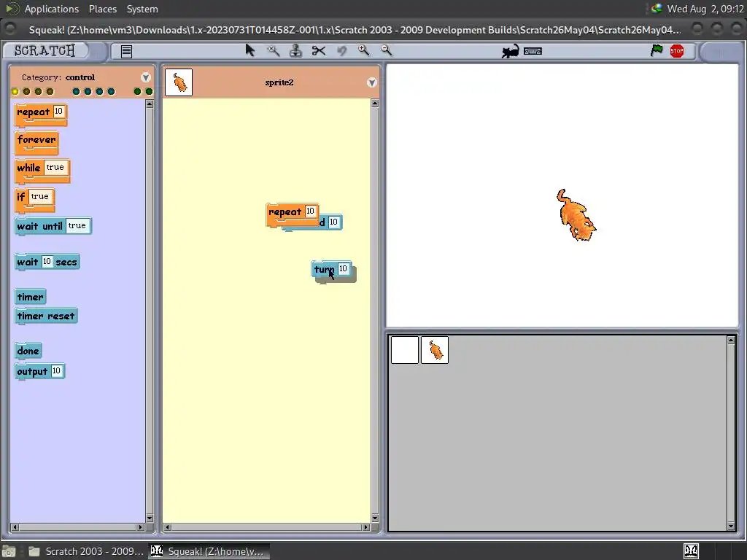Click sprite library scrollbar up arrow
The width and height of the screenshot is (747, 560).
pos(731,341)
